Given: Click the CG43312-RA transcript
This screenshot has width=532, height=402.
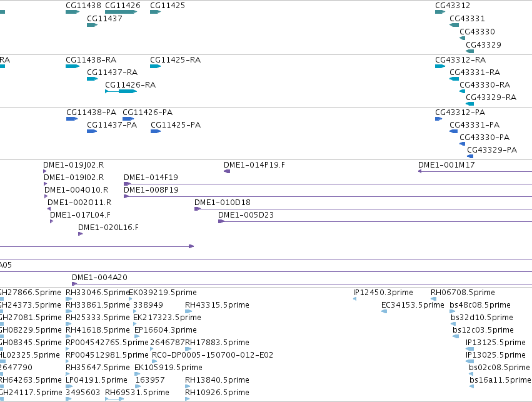Looking at the screenshot, I should 439,66.
